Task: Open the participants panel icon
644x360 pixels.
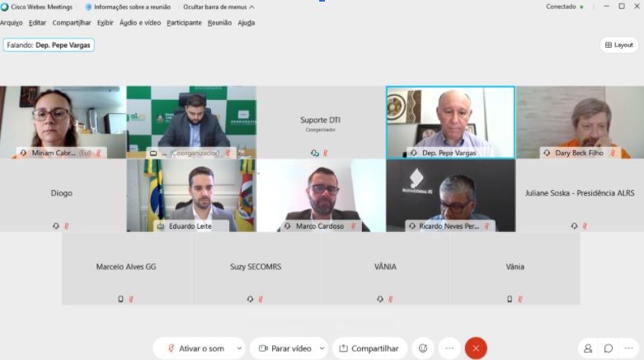Action: (588, 348)
